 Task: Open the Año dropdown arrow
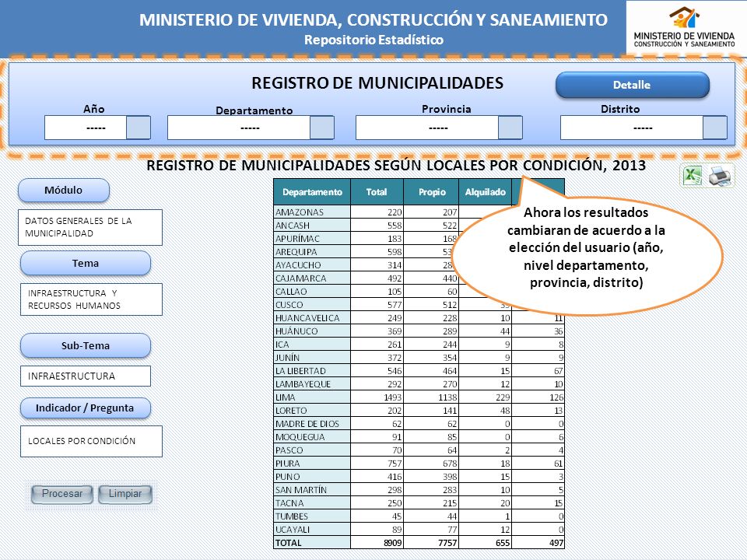click(139, 128)
